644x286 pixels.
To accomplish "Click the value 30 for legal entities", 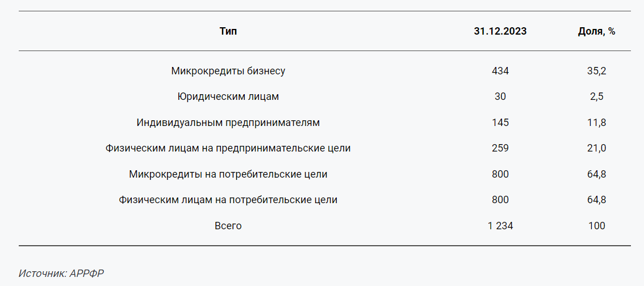I will [500, 97].
